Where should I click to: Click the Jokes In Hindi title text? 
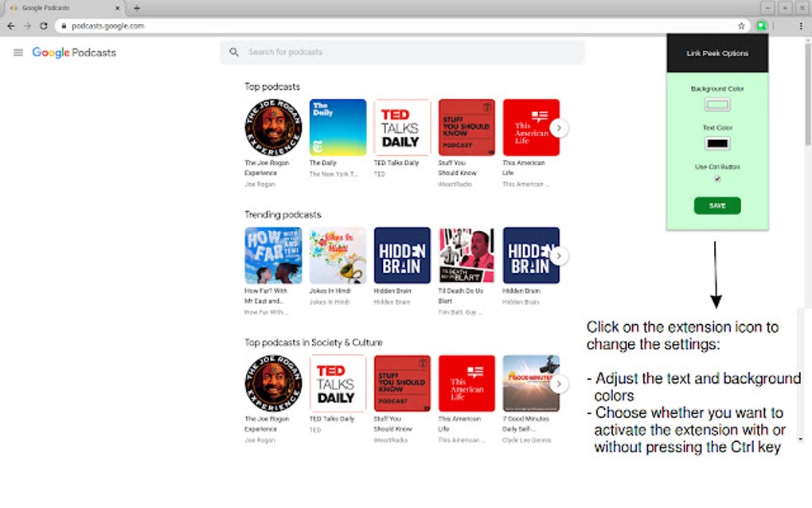[330, 291]
